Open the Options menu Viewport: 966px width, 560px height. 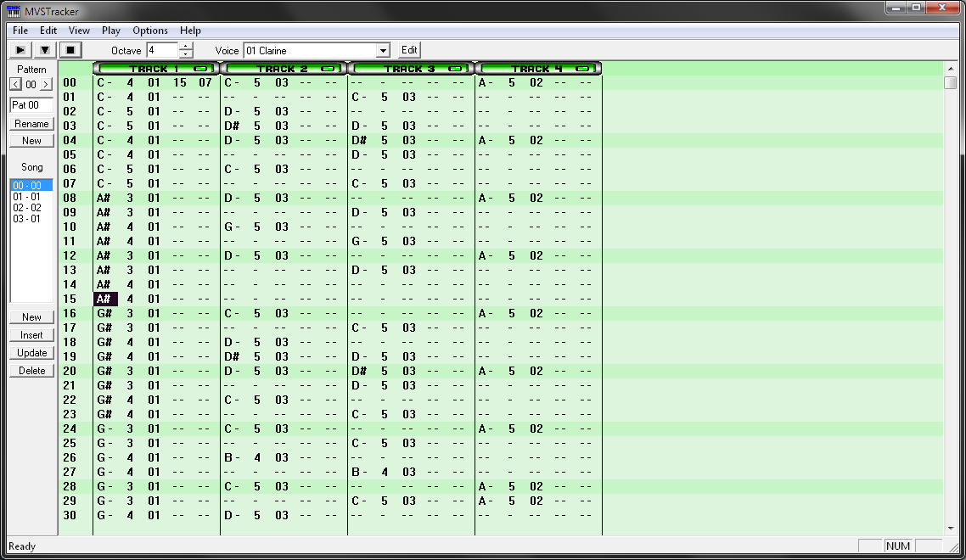(149, 31)
